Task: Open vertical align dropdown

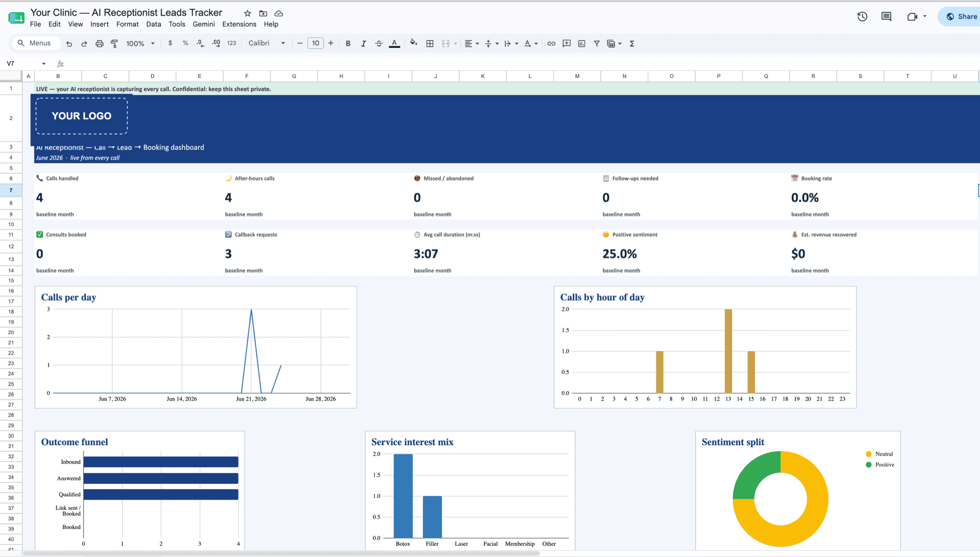Action: (491, 44)
